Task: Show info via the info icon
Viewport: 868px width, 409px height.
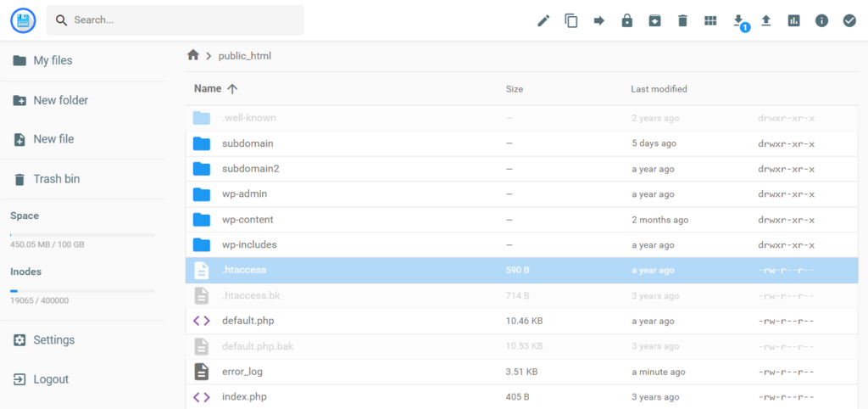Action: (821, 21)
